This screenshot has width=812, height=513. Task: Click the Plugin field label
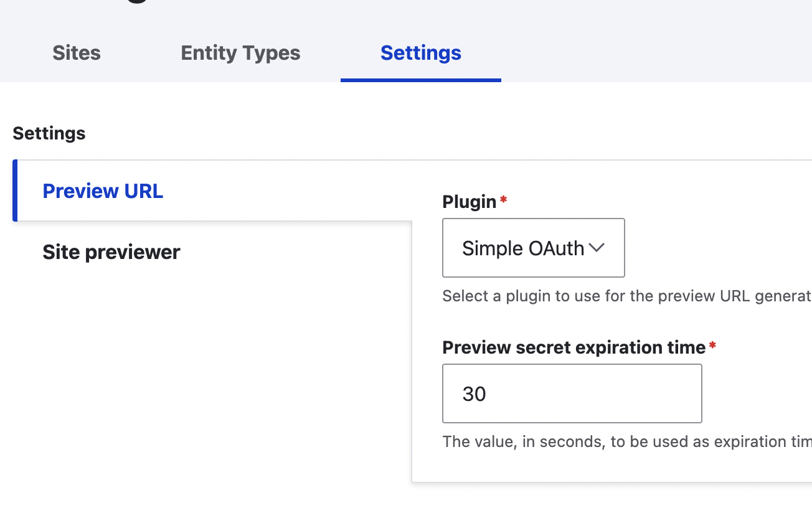click(469, 202)
